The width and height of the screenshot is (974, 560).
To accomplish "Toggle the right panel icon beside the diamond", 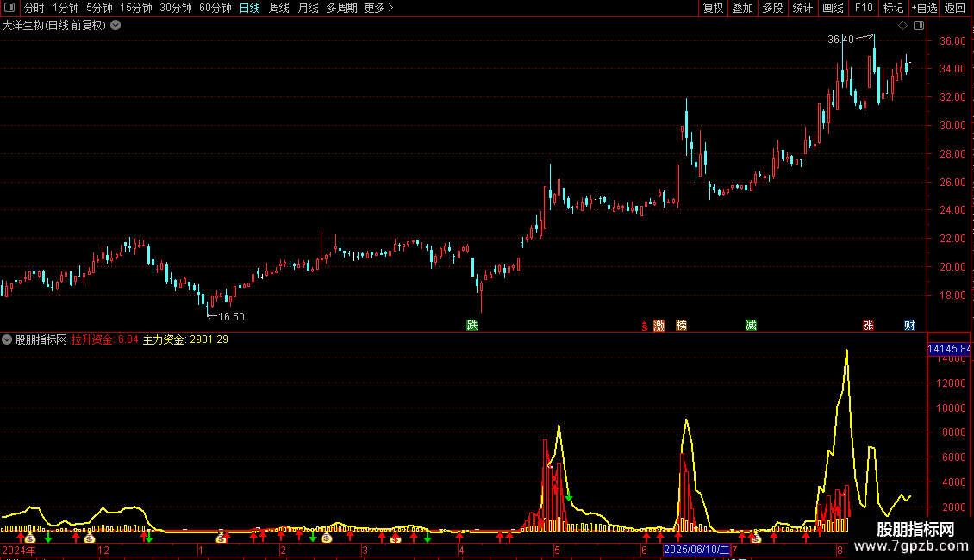I will coord(919,26).
